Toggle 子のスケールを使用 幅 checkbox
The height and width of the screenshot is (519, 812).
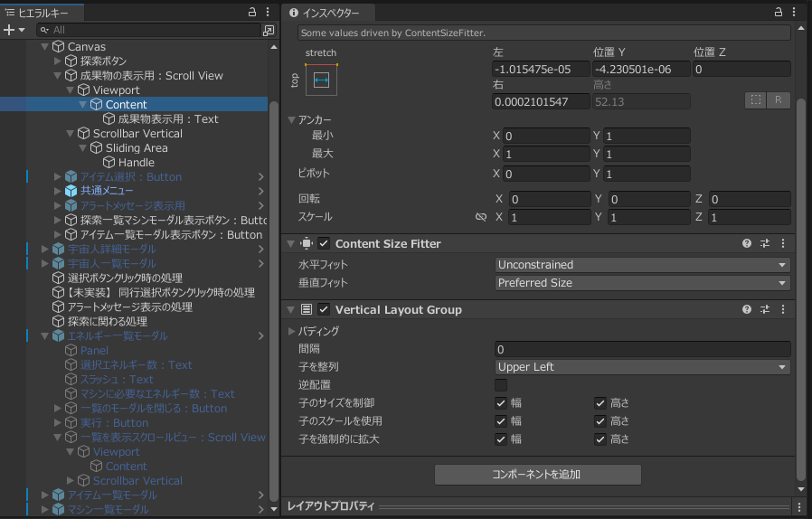coord(501,421)
